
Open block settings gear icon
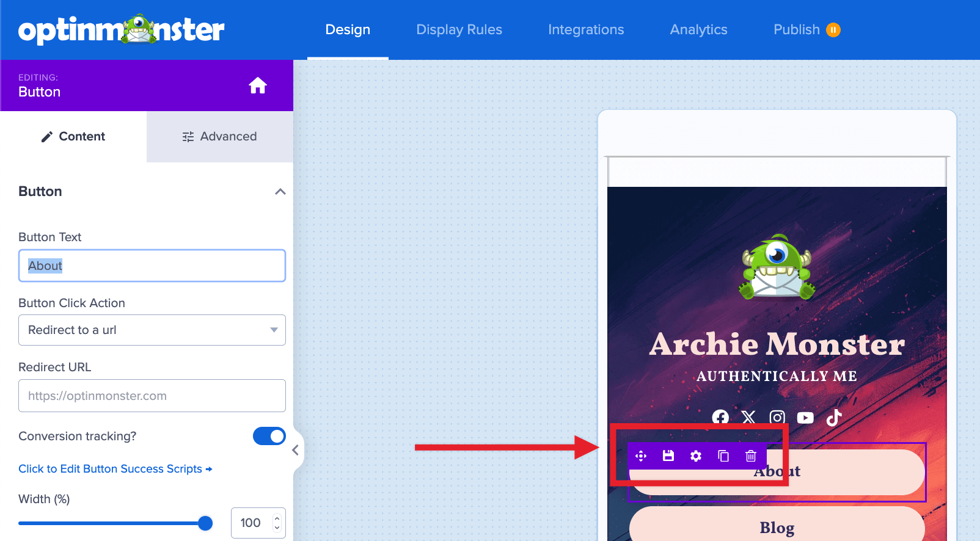(x=696, y=456)
